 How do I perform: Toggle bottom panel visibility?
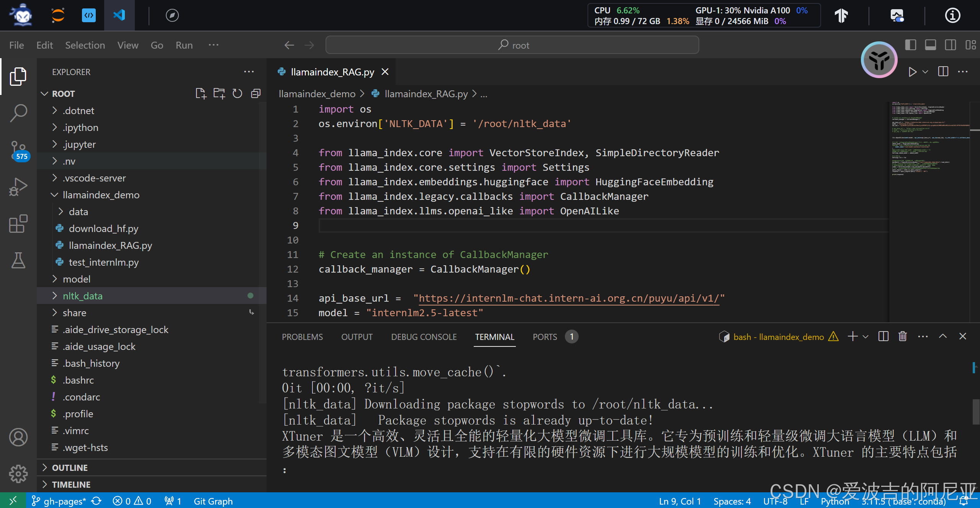coord(931,45)
